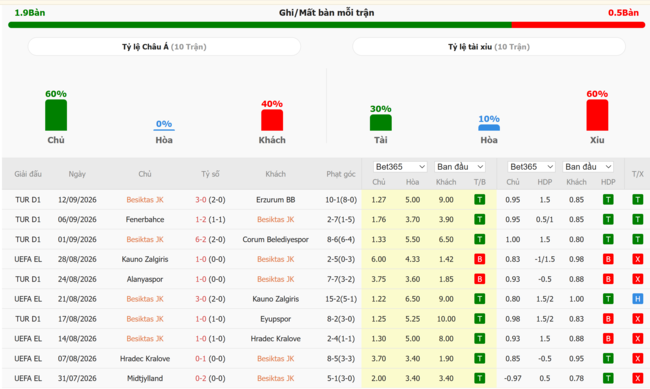Open Besiktas JK link in Fenerbahce row
The height and width of the screenshot is (389, 650).
click(x=275, y=219)
